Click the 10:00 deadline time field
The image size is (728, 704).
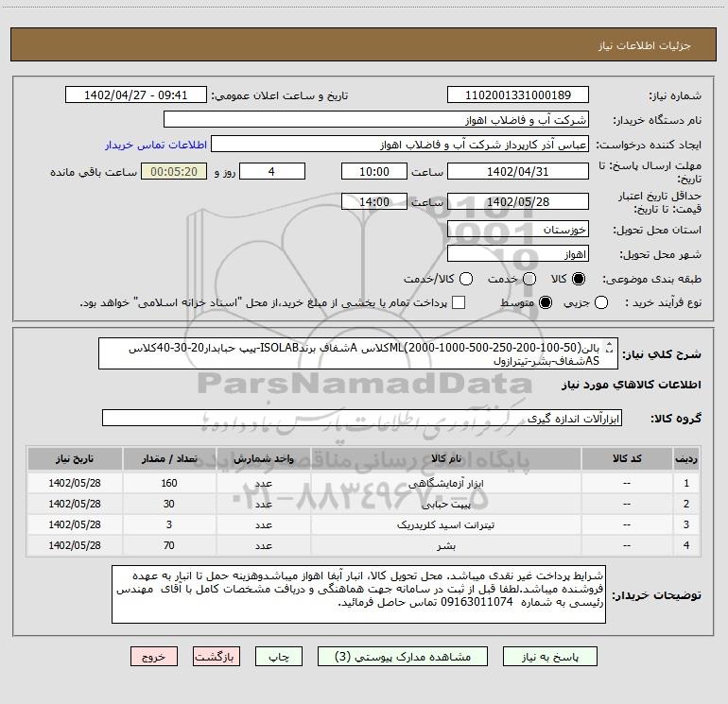374,171
